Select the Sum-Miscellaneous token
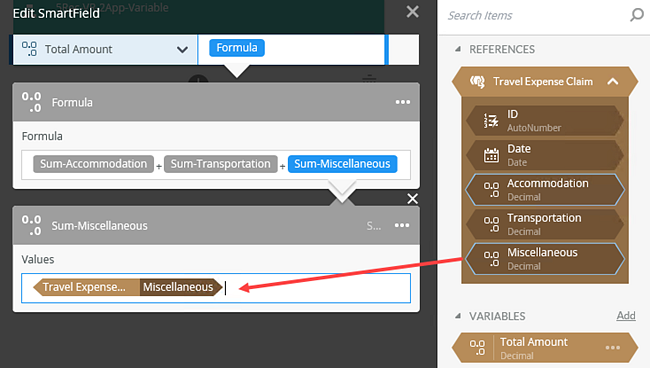 click(342, 164)
